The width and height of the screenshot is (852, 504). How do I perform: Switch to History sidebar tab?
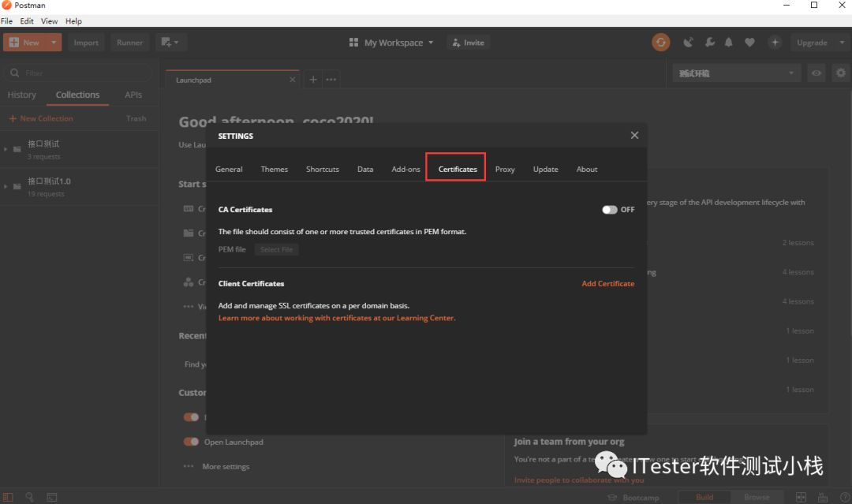coord(22,95)
